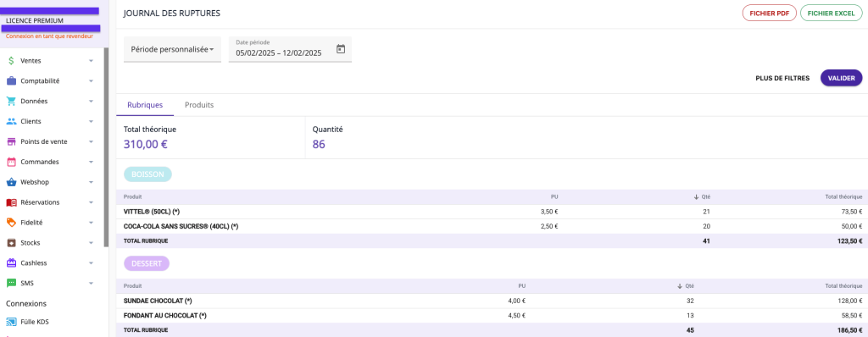
Task: Expand the Données menu chevron
Action: (x=92, y=102)
